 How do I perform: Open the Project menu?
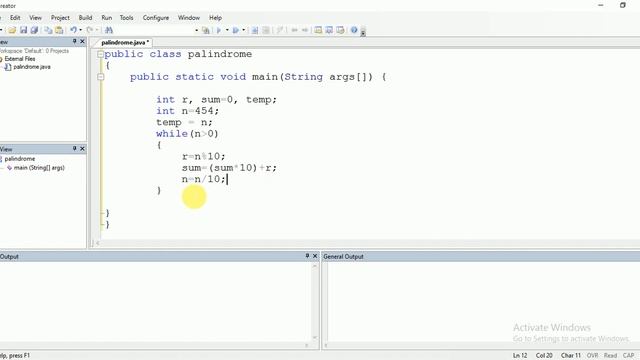(60, 18)
